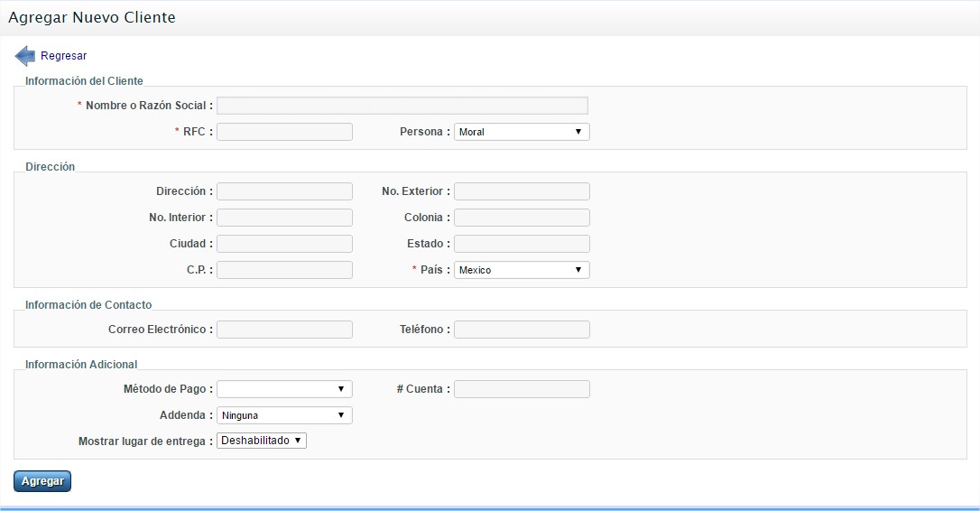Click the Regresar link
Image resolution: width=980 pixels, height=511 pixels.
point(63,56)
